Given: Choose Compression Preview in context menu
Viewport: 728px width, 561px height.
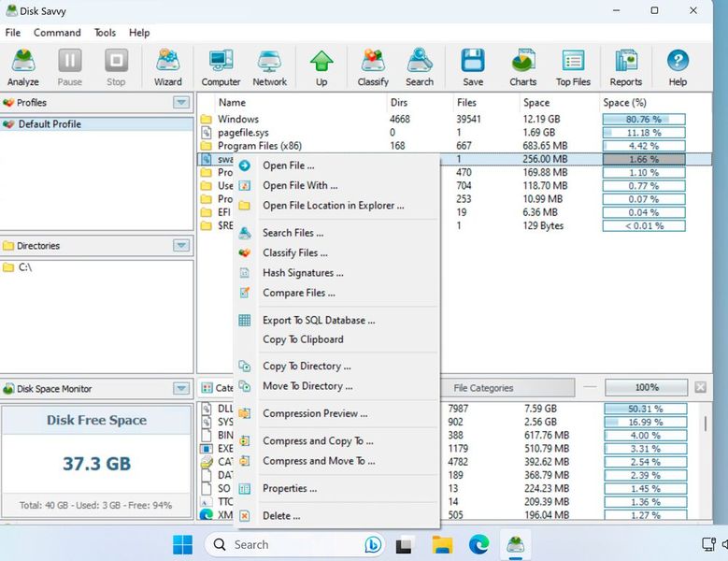Looking at the screenshot, I should tap(315, 413).
